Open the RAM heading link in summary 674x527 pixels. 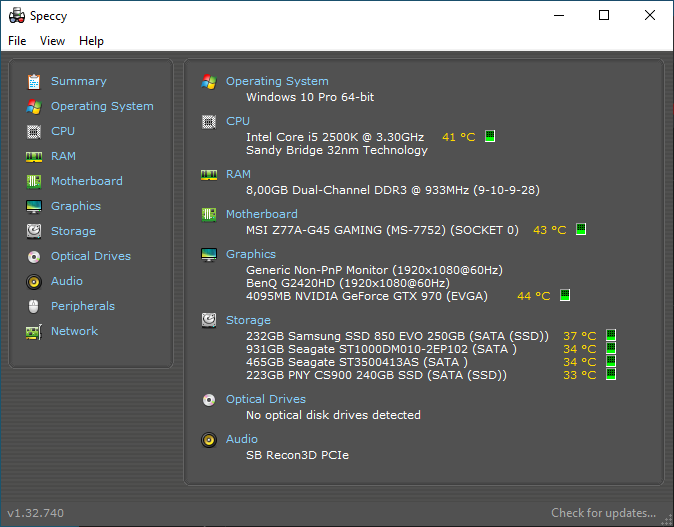[x=238, y=174]
